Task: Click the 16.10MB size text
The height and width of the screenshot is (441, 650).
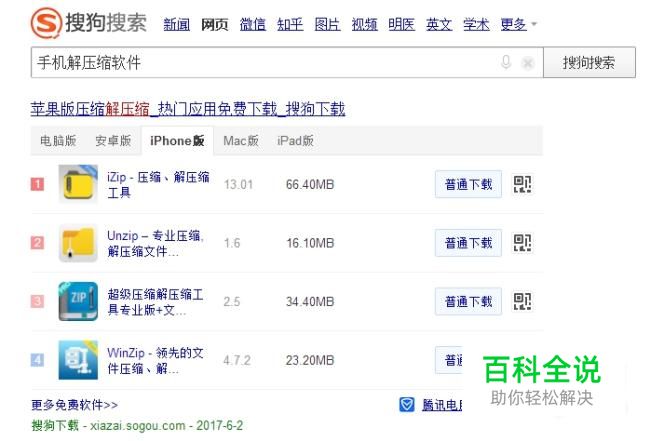Action: (x=310, y=243)
